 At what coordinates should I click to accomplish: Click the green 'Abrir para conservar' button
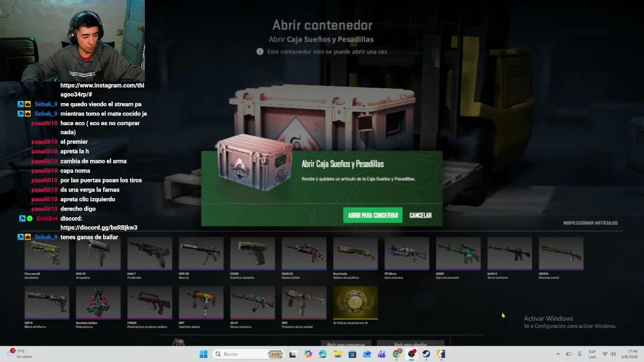point(373,215)
